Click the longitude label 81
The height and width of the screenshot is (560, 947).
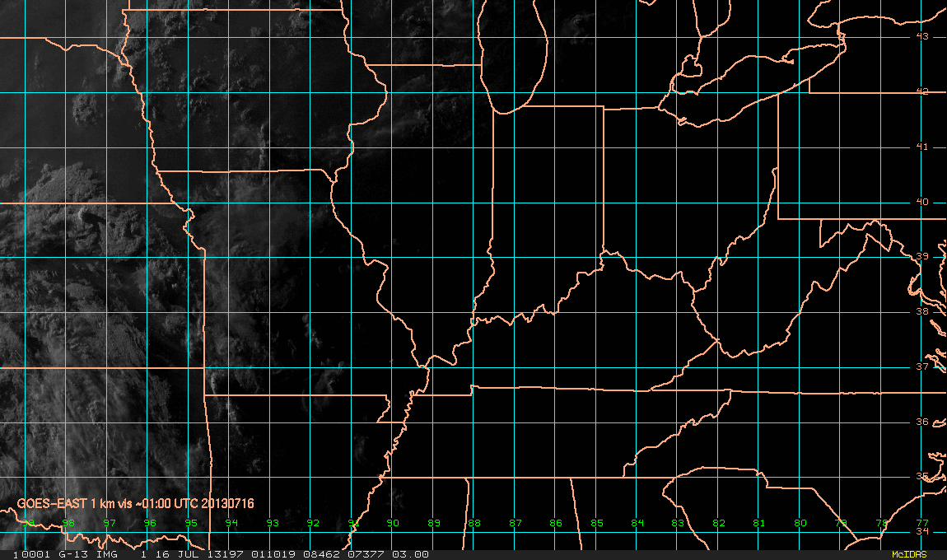point(759,523)
